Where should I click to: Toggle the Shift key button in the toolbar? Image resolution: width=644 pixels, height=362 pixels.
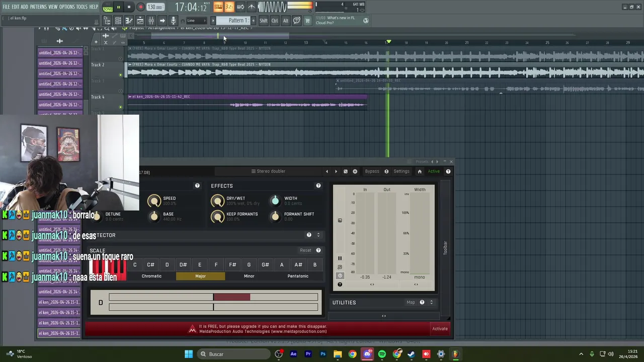(264, 21)
